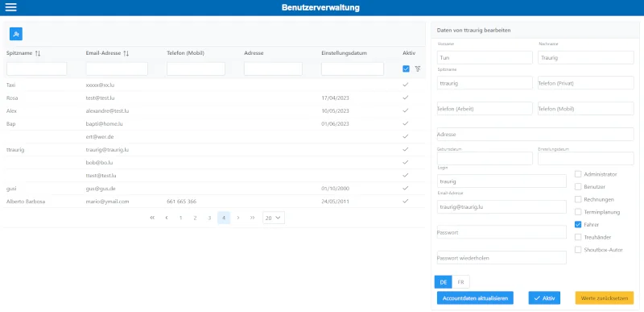Go to first page of results
This screenshot has width=644, height=312.
(152, 218)
